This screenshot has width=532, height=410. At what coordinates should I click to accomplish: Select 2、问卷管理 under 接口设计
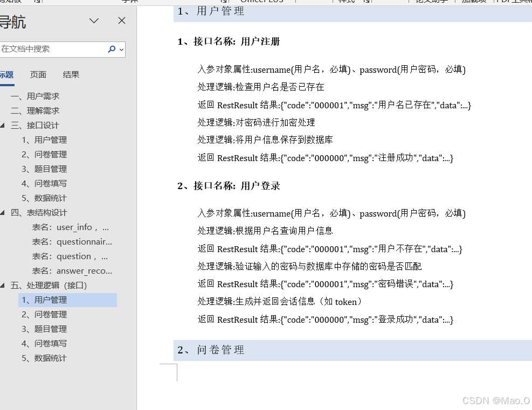44,155
